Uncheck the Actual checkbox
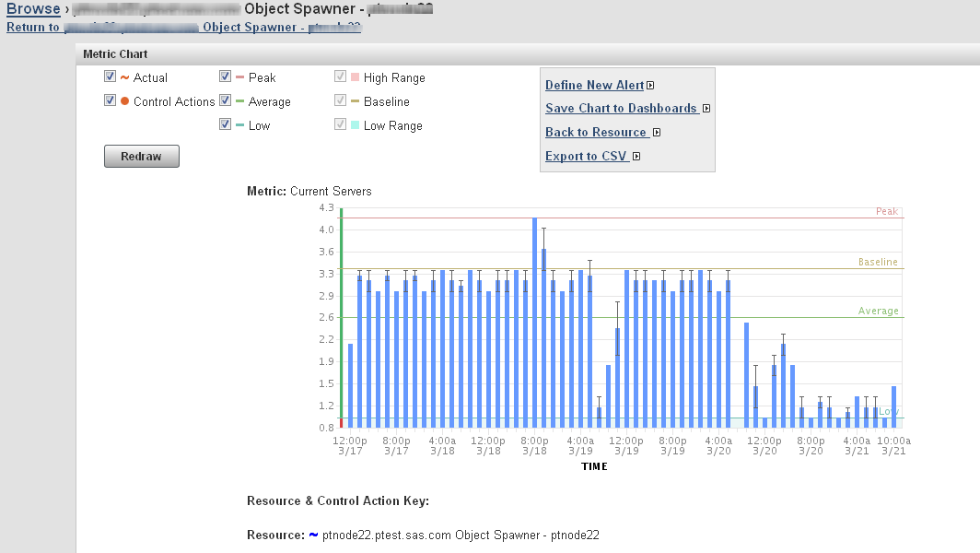The image size is (980, 553). (111, 76)
